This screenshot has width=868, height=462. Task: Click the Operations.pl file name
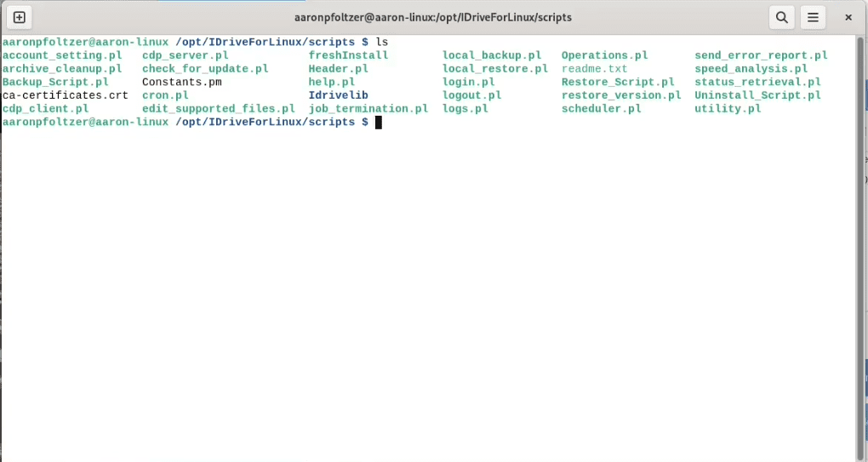click(x=605, y=55)
